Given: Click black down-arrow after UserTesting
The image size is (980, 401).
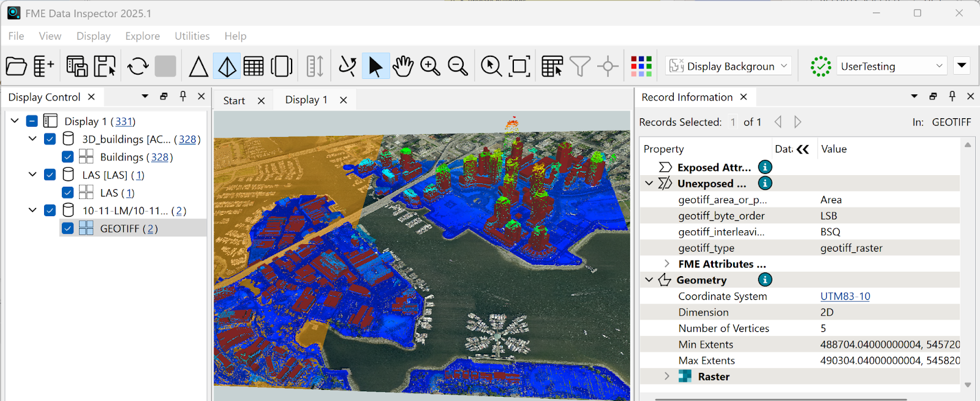Looking at the screenshot, I should 962,66.
